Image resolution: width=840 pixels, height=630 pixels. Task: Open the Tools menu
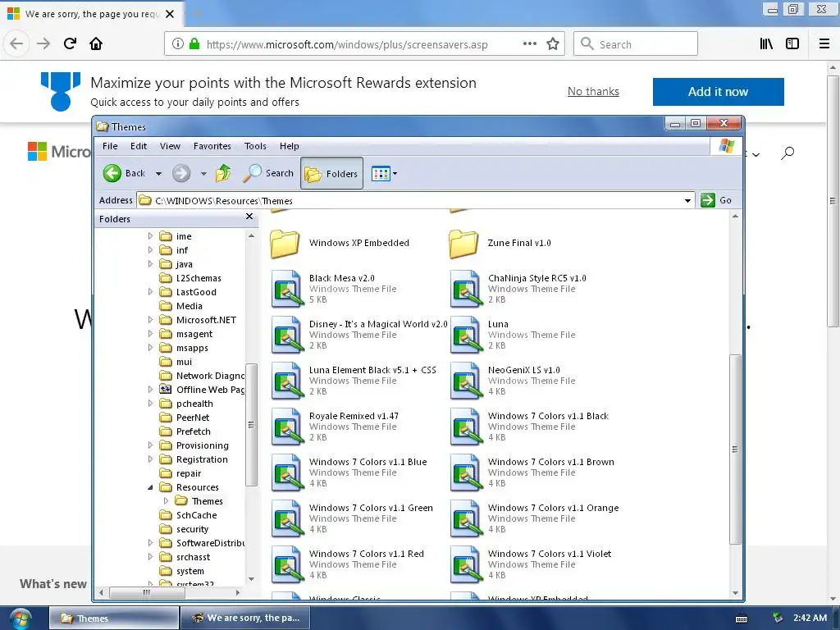[255, 146]
